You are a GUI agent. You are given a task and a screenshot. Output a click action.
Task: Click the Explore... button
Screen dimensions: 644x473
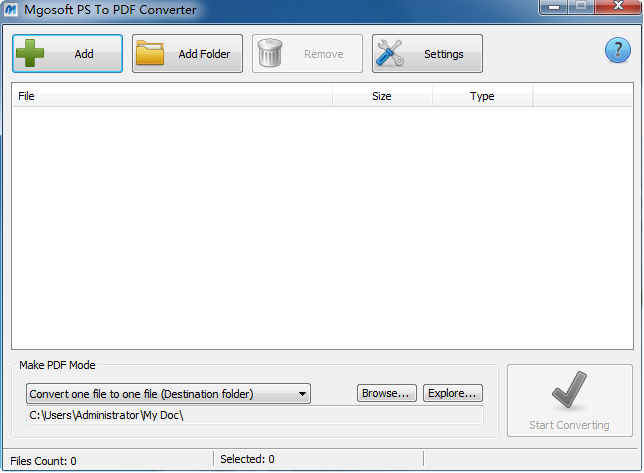(x=453, y=393)
